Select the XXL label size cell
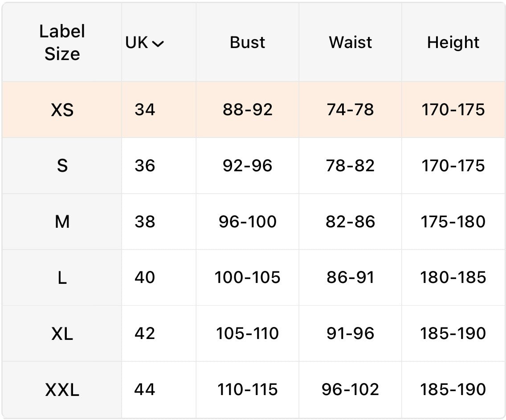This screenshot has height=420, width=506. [62, 390]
